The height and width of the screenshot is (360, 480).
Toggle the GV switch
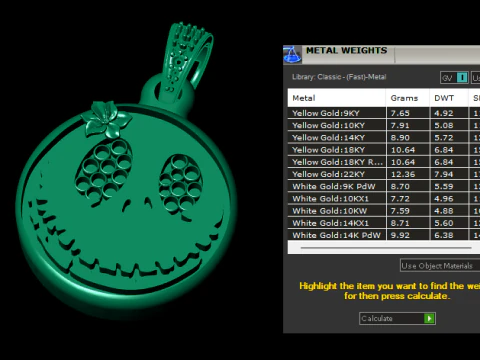tap(454, 78)
